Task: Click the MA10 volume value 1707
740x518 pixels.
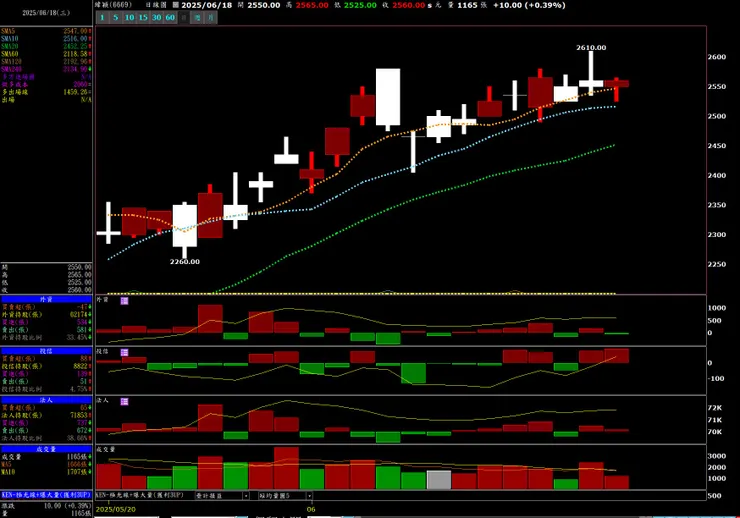Action: pyautogui.click(x=79, y=472)
